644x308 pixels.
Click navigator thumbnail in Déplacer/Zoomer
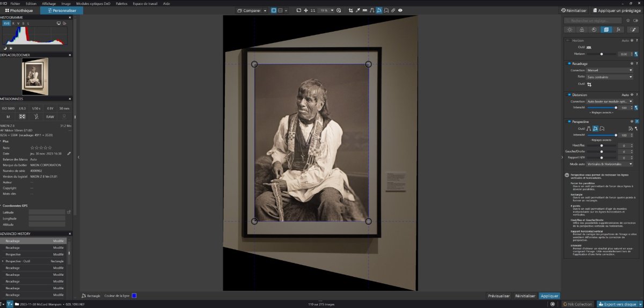(x=35, y=76)
